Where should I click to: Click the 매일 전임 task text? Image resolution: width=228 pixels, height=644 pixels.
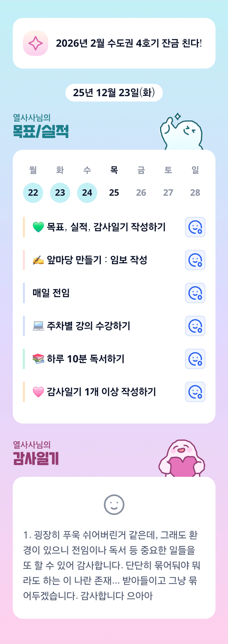[51, 293]
